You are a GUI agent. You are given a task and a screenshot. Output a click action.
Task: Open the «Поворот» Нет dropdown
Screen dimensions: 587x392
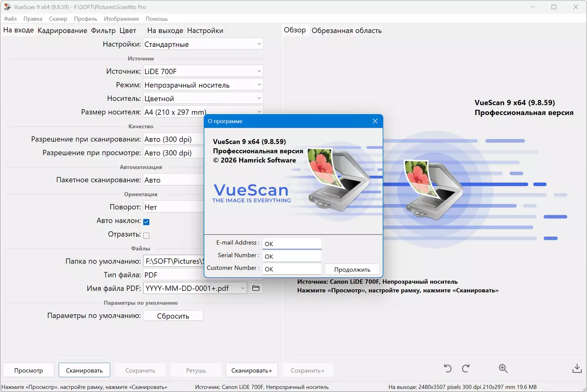click(173, 207)
